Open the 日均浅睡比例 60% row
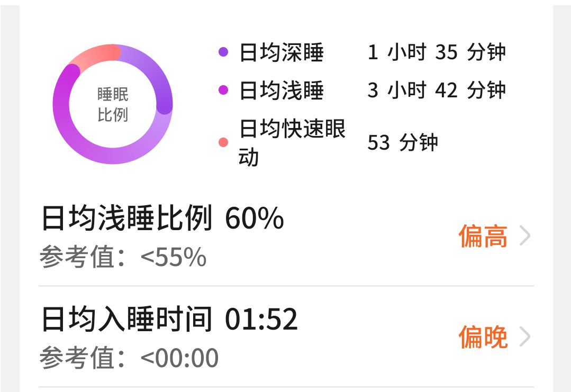This screenshot has height=392, width=571. [x=162, y=218]
